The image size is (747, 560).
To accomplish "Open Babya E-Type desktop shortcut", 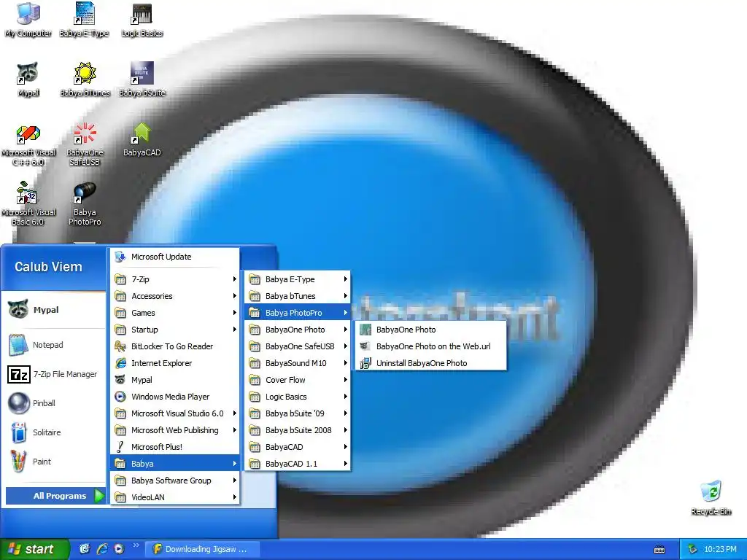I will pyautogui.click(x=85, y=20).
